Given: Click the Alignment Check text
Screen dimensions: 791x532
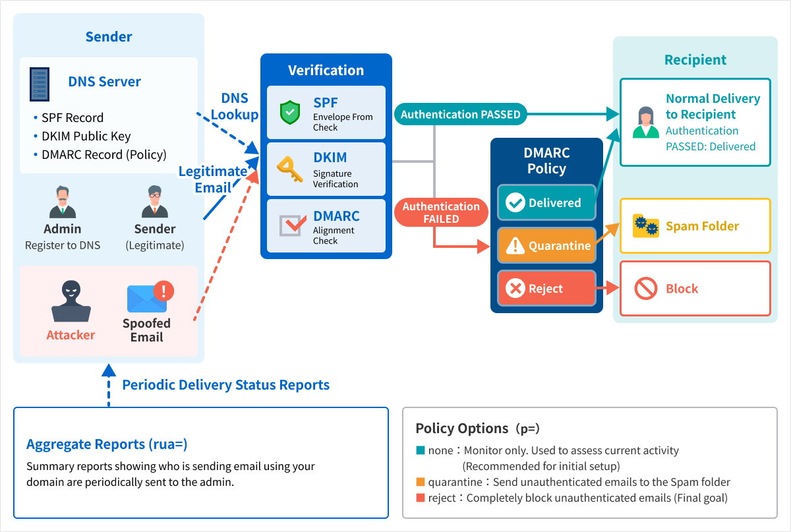Looking at the screenshot, I should tap(334, 235).
